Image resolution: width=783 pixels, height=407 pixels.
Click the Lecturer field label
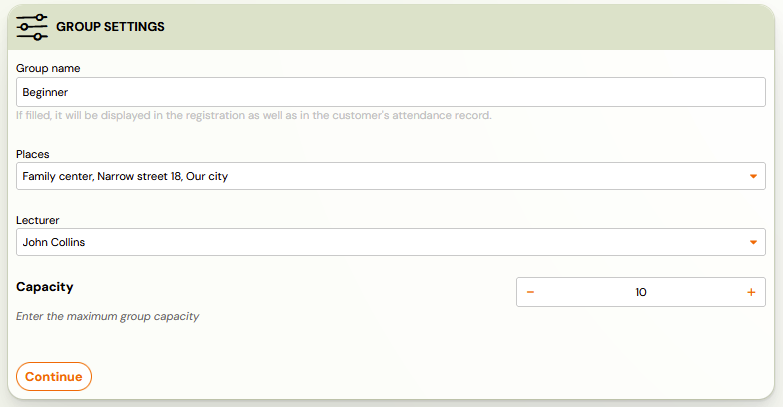(37, 220)
